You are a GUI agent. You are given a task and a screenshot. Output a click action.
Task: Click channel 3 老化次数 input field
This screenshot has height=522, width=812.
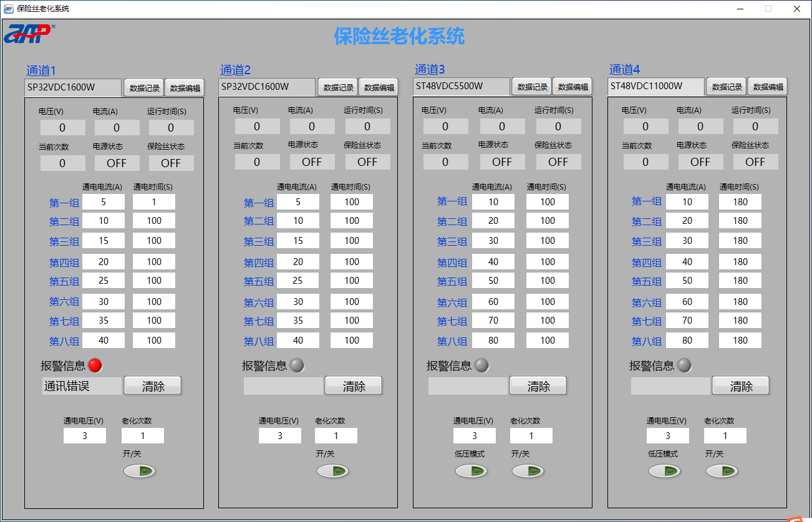[531, 436]
